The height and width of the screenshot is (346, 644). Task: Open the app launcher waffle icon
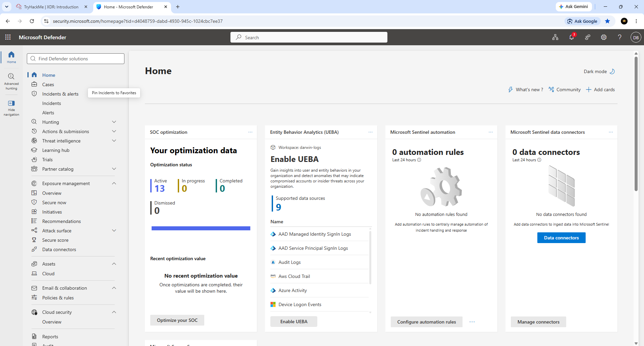point(8,37)
